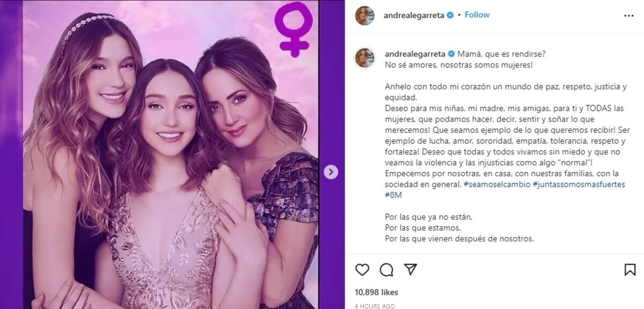Screen dimensions: 644x309
Task: Click the header profile picture avatar
Action: pyautogui.click(x=365, y=16)
